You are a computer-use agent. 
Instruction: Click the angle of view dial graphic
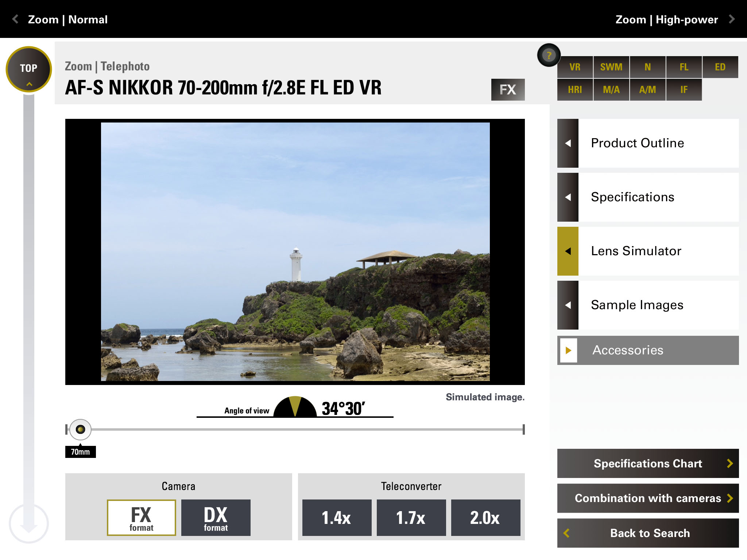[x=295, y=407]
